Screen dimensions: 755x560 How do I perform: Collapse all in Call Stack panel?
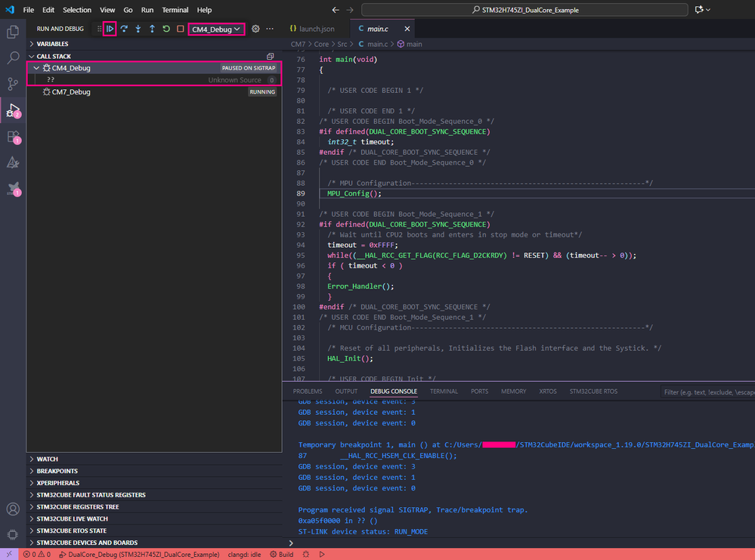pos(270,57)
